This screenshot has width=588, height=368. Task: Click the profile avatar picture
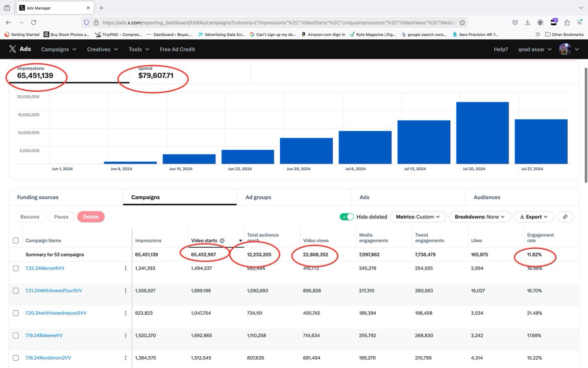[x=565, y=49]
